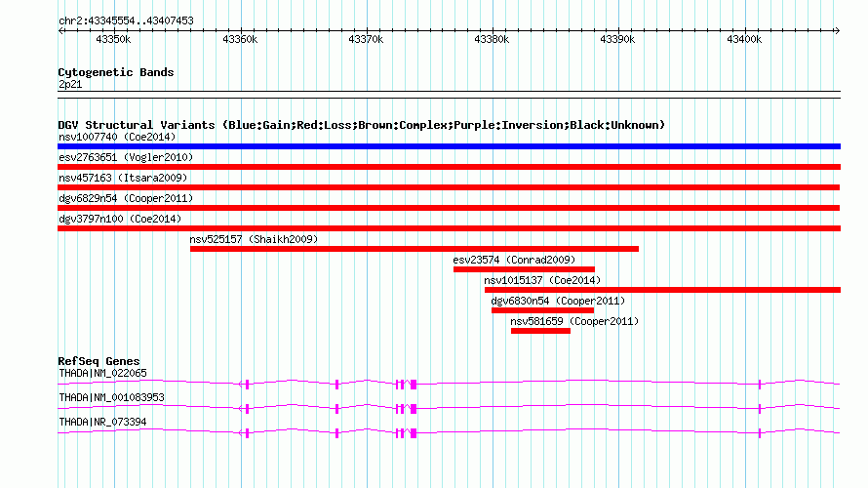Select the nsv581659 red loss bar

(x=540, y=331)
